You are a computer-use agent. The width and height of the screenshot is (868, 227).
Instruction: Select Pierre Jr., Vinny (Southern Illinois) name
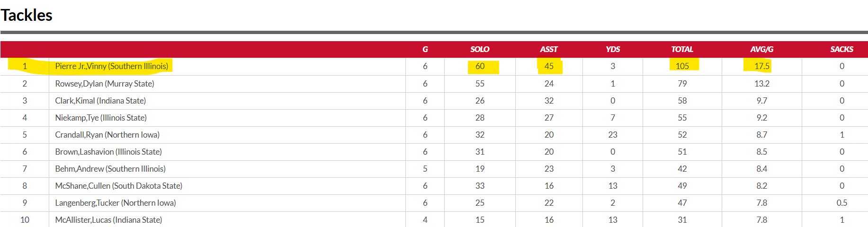pyautogui.click(x=112, y=66)
